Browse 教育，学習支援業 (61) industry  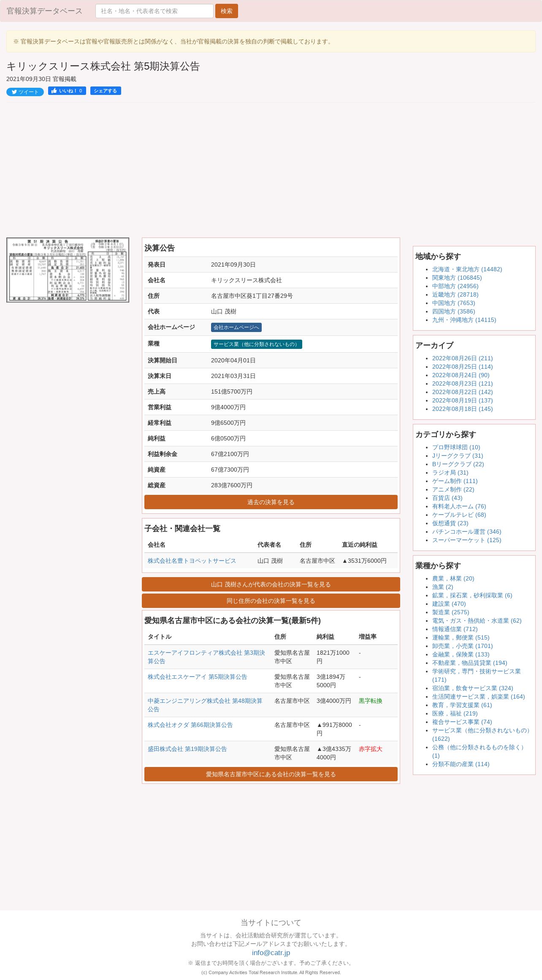462,705
